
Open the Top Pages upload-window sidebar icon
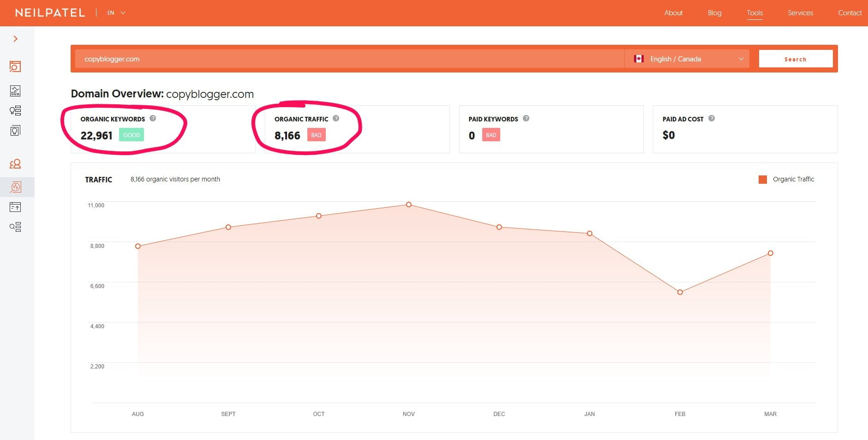[x=15, y=207]
